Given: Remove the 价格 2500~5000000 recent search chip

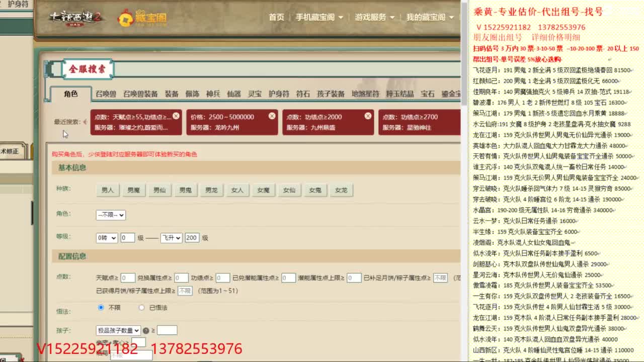Looking at the screenshot, I should click(272, 116).
